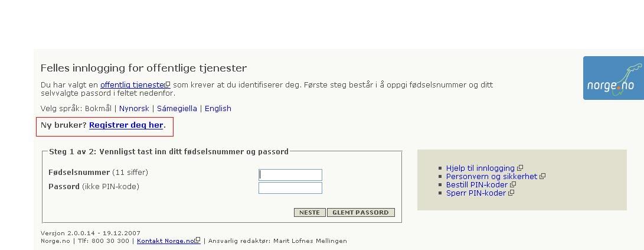Switch language to Nynorsk
This screenshot has height=250, width=644.
coord(134,109)
